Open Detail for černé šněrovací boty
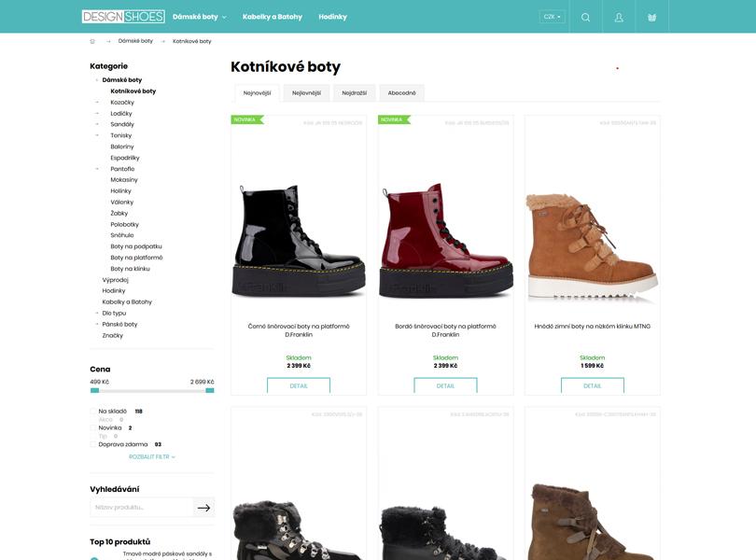Viewport: 756px width, 560px height. tap(299, 385)
